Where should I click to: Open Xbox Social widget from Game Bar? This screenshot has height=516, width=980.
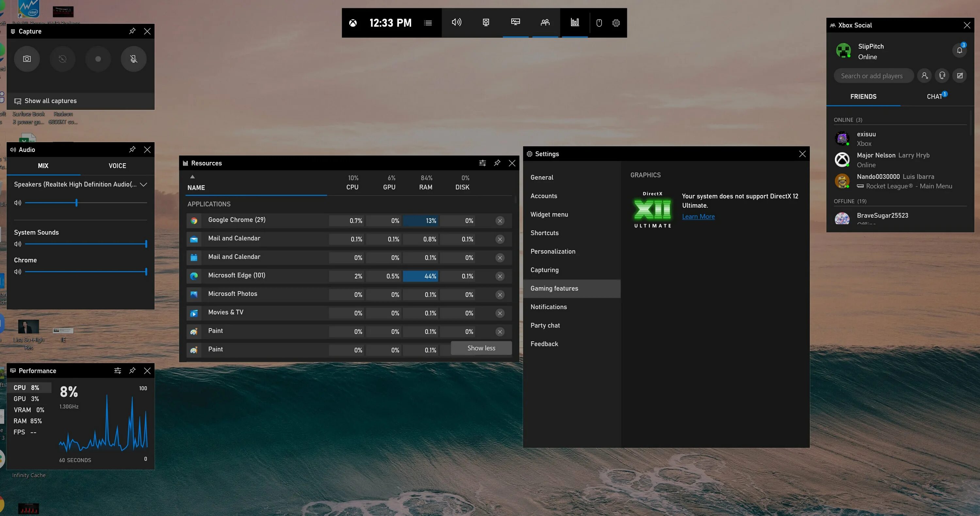[x=545, y=23]
